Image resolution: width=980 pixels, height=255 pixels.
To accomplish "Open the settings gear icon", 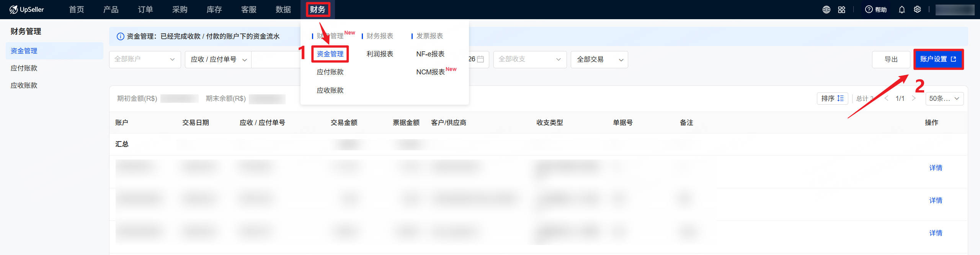I will (917, 10).
